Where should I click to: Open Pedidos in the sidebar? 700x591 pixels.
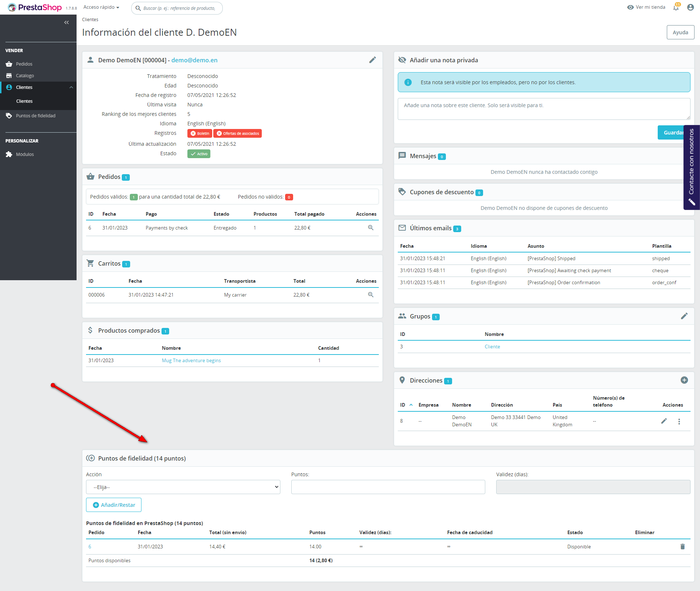coord(24,64)
